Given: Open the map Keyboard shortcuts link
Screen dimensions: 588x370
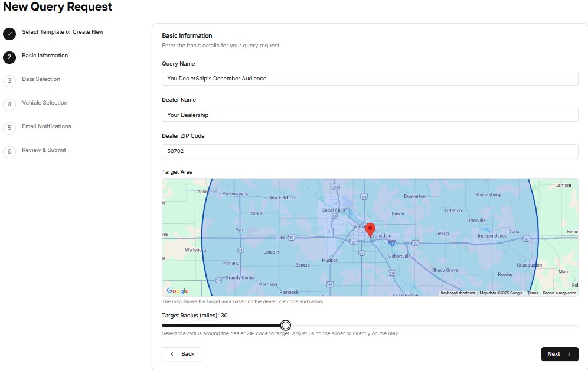Looking at the screenshot, I should coord(458,293).
